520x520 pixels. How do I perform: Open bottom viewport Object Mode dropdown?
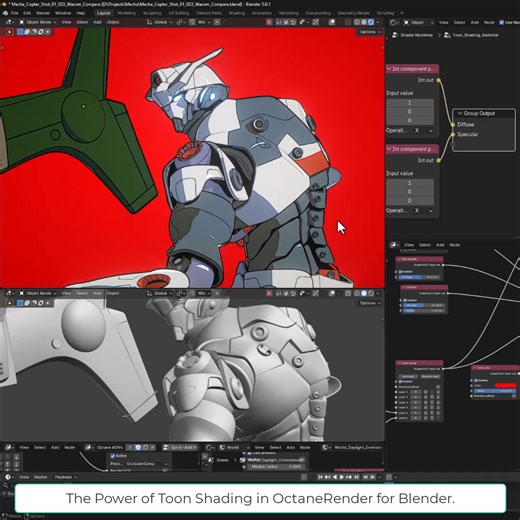click(38, 293)
